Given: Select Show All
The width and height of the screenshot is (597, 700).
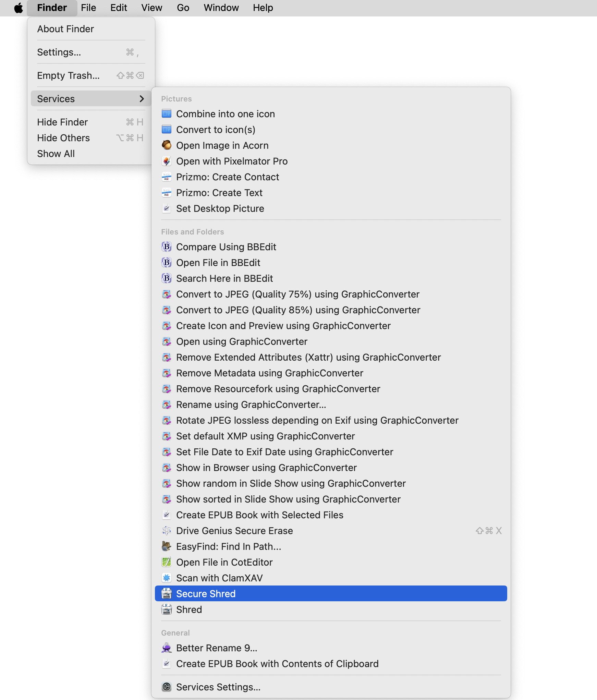Looking at the screenshot, I should coord(91,154).
